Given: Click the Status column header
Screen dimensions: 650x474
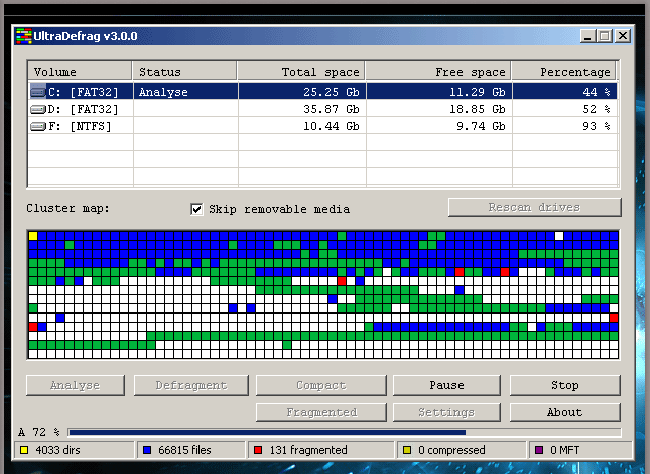Looking at the screenshot, I should [x=185, y=71].
